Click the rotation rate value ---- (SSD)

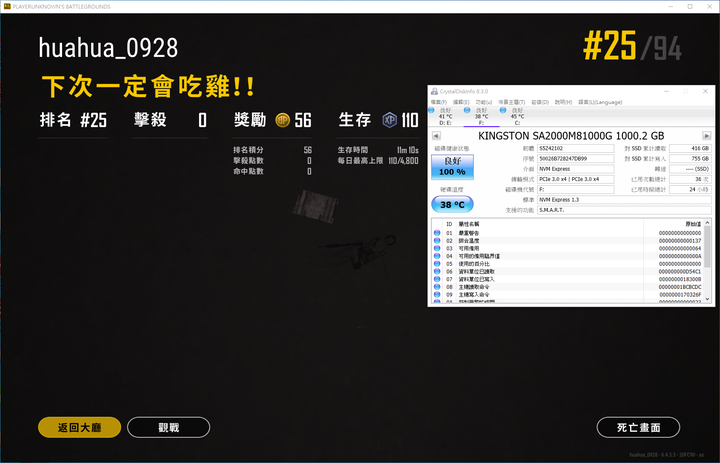tap(690, 169)
